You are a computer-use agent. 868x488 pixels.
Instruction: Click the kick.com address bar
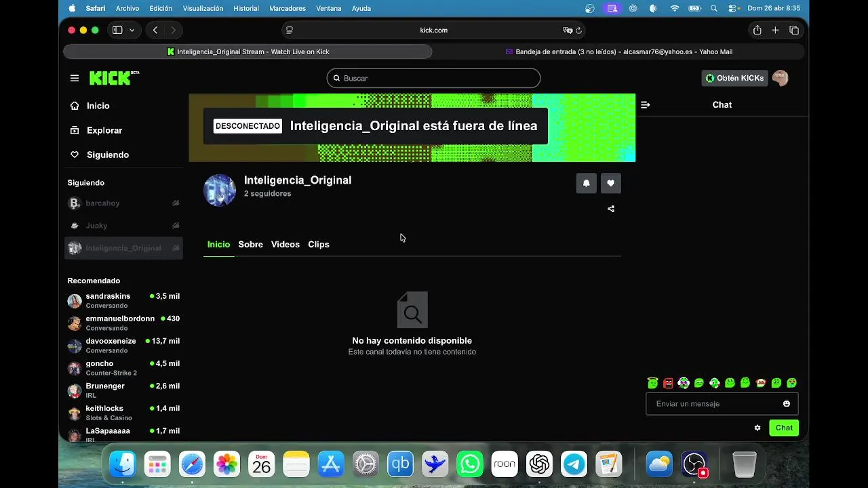[433, 30]
